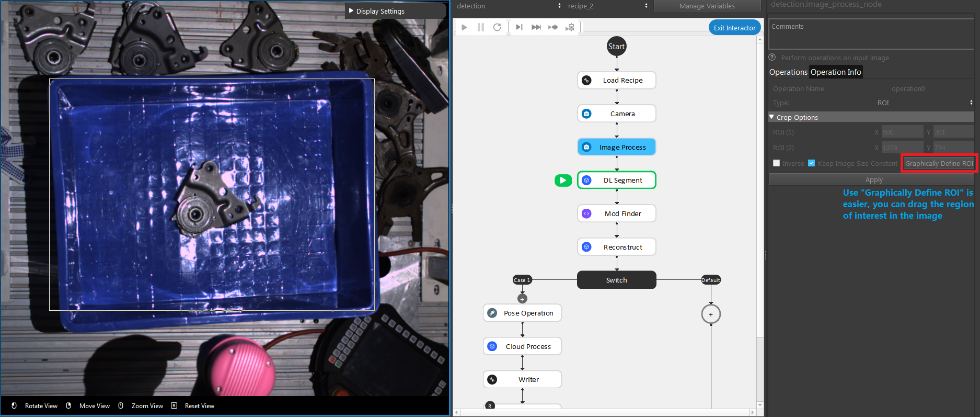
Task: Open Manage Variables
Action: [x=707, y=6]
